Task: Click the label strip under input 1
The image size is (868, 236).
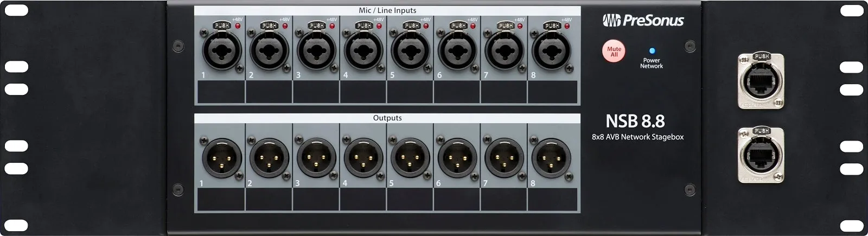Action: [221, 92]
